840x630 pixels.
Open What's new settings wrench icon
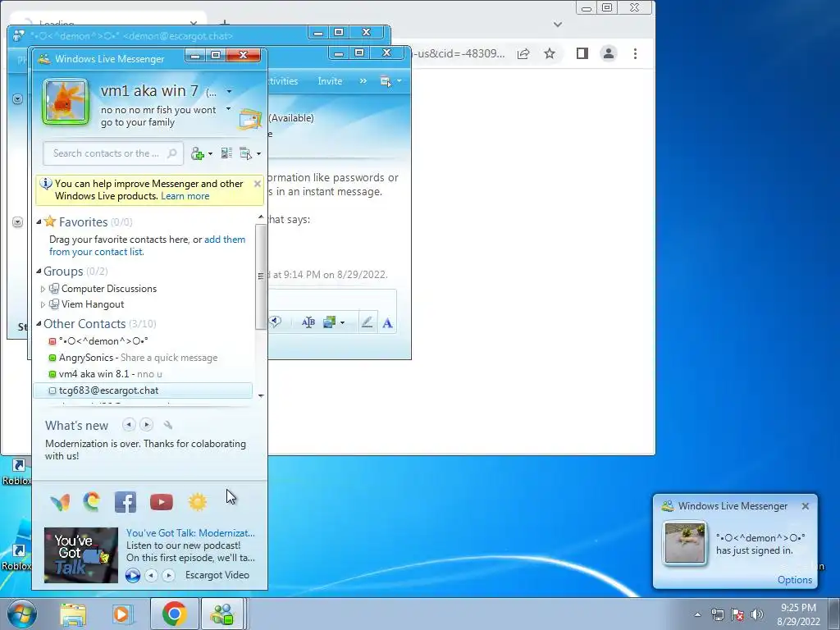tap(167, 425)
